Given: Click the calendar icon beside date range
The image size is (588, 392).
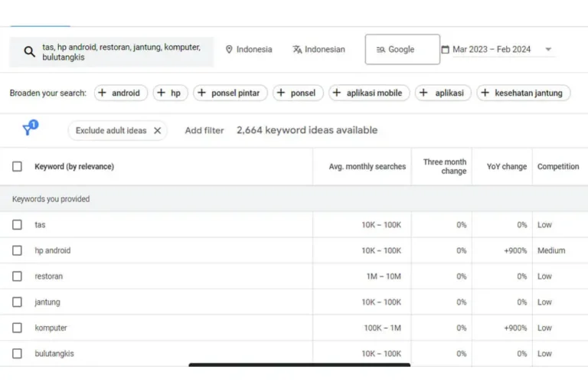Looking at the screenshot, I should [445, 50].
